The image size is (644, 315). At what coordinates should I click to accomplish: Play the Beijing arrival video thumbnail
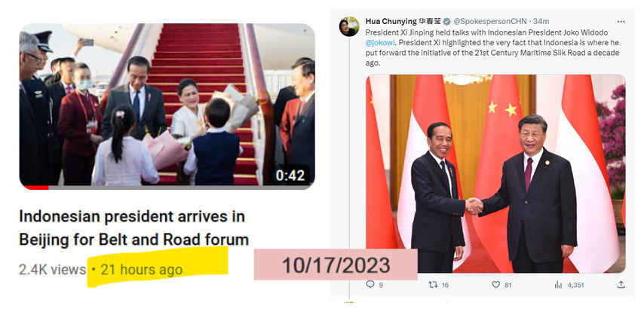pyautogui.click(x=167, y=105)
